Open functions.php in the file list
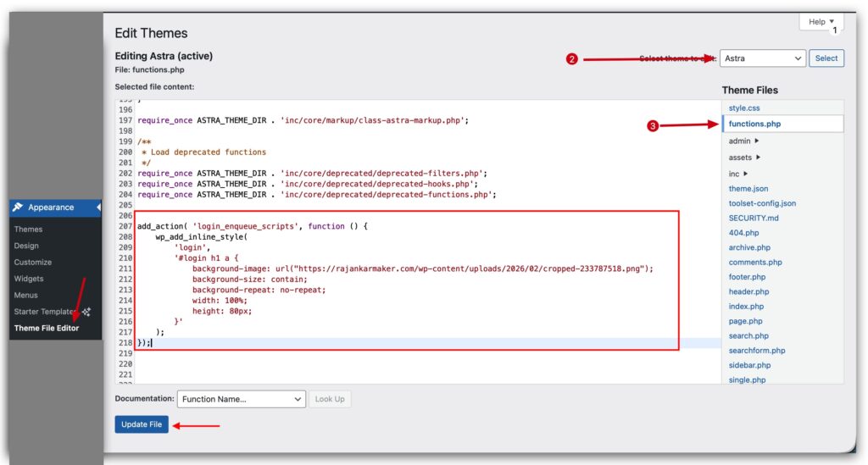This screenshot has height=465, width=868. pyautogui.click(x=754, y=125)
